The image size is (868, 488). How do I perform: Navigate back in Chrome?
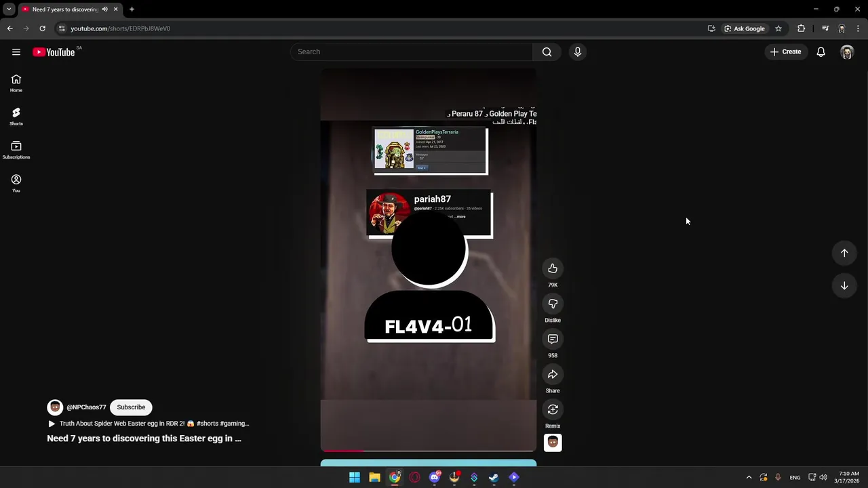(10, 28)
